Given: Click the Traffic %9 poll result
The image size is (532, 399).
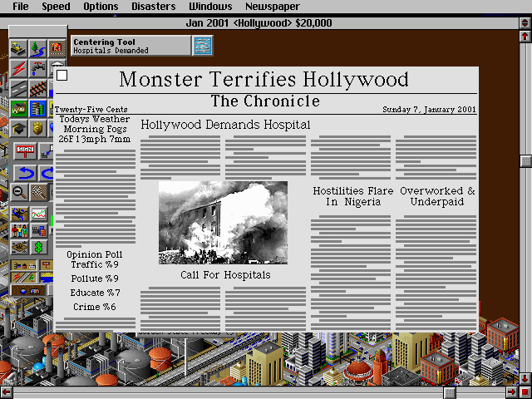Looking at the screenshot, I should point(95,264).
